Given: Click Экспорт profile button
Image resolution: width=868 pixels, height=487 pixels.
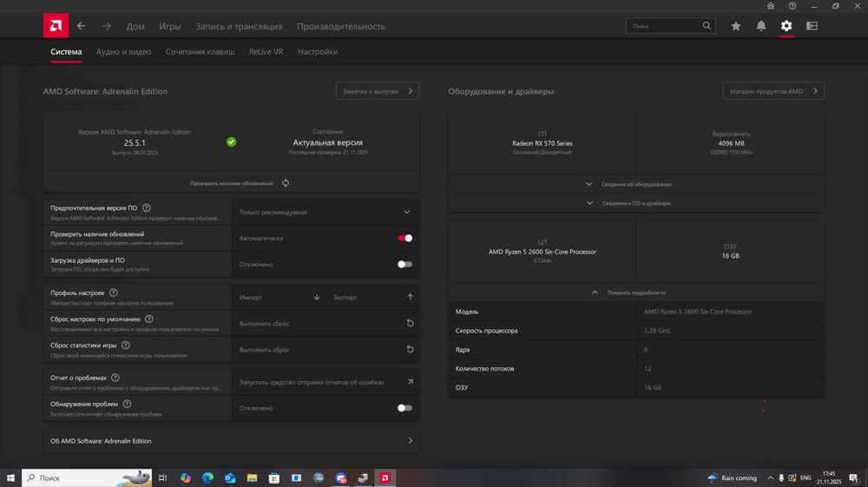Looking at the screenshot, I should 372,297.
